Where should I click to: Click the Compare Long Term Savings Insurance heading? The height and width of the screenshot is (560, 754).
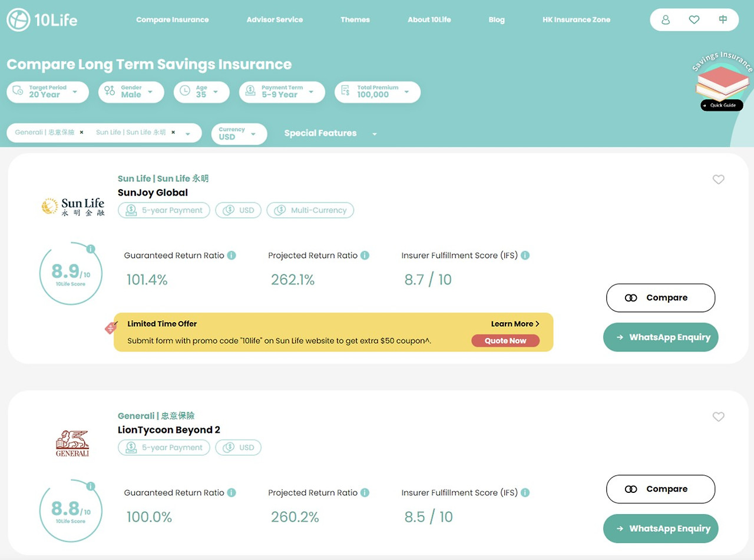pyautogui.click(x=149, y=64)
